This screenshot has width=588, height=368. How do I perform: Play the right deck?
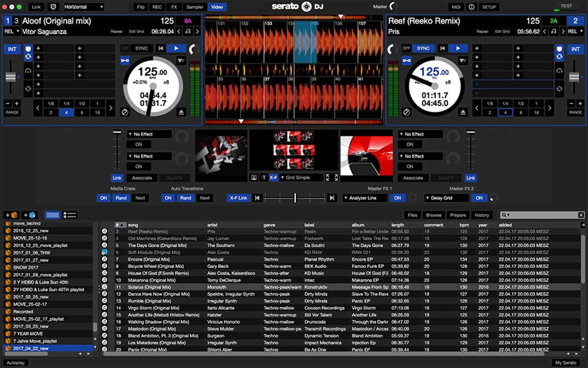pyautogui.click(x=458, y=48)
